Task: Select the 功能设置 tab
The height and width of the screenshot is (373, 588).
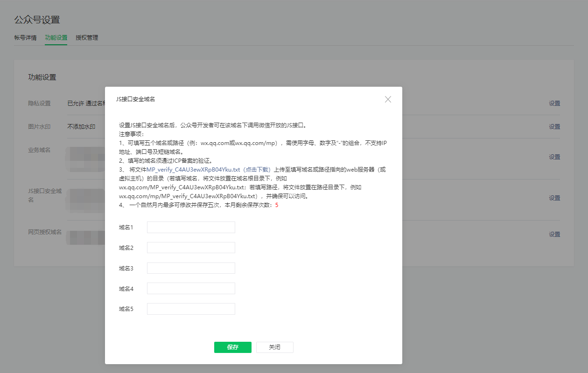Action: (56, 38)
